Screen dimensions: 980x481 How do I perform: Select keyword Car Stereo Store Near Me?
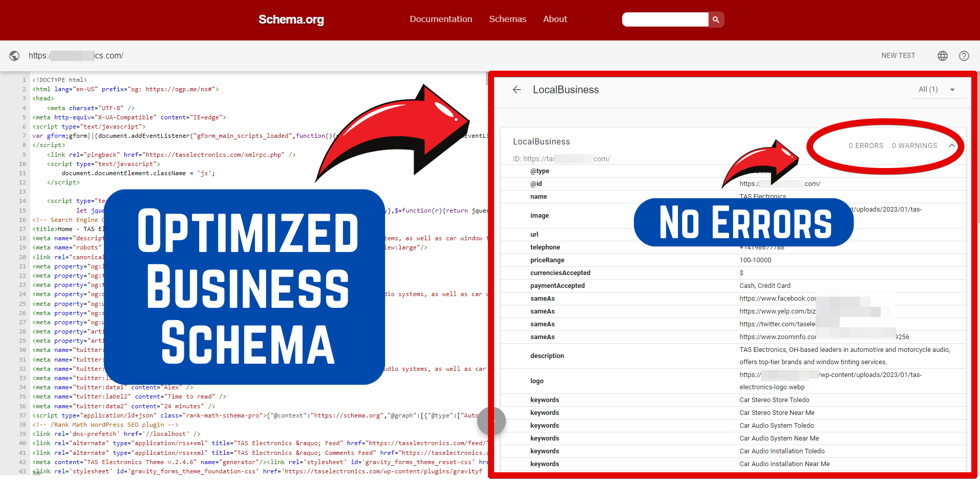point(777,413)
